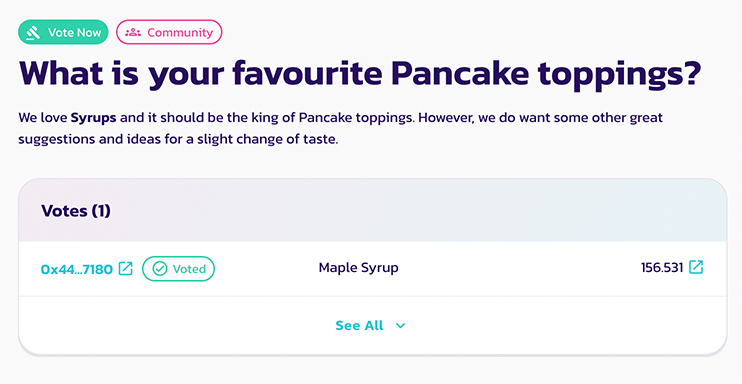The height and width of the screenshot is (384, 742).
Task: Open external link icon beside 0x44...7180
Action: [x=125, y=268]
